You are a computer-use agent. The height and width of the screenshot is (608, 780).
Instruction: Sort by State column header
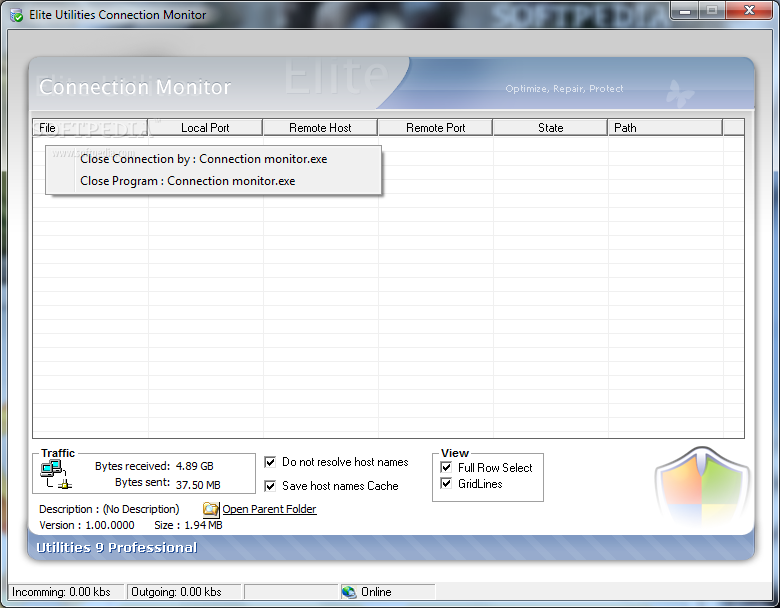[550, 127]
